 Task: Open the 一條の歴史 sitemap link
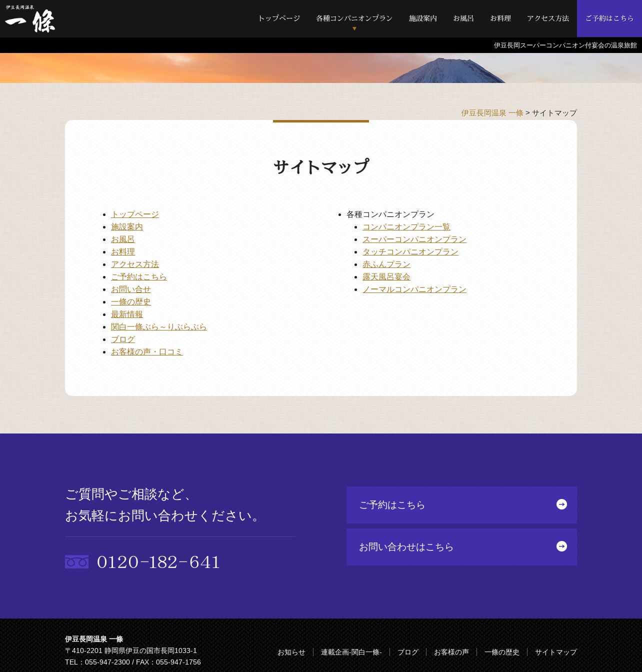click(x=131, y=301)
